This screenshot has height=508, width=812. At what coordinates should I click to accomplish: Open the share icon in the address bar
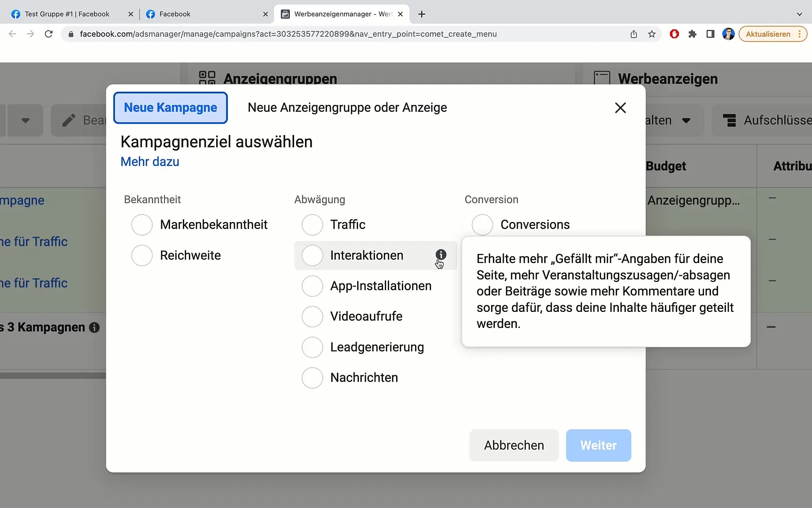click(634, 34)
